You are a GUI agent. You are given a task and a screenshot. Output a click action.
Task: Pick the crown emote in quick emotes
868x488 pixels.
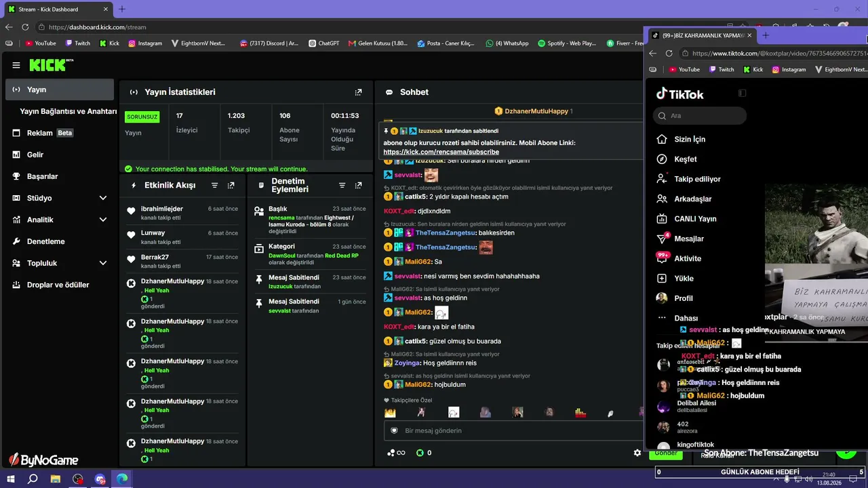390,412
